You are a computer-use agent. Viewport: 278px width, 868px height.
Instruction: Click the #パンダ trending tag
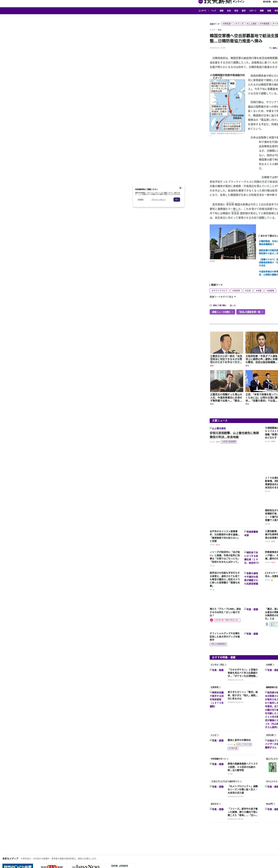(x=239, y=24)
